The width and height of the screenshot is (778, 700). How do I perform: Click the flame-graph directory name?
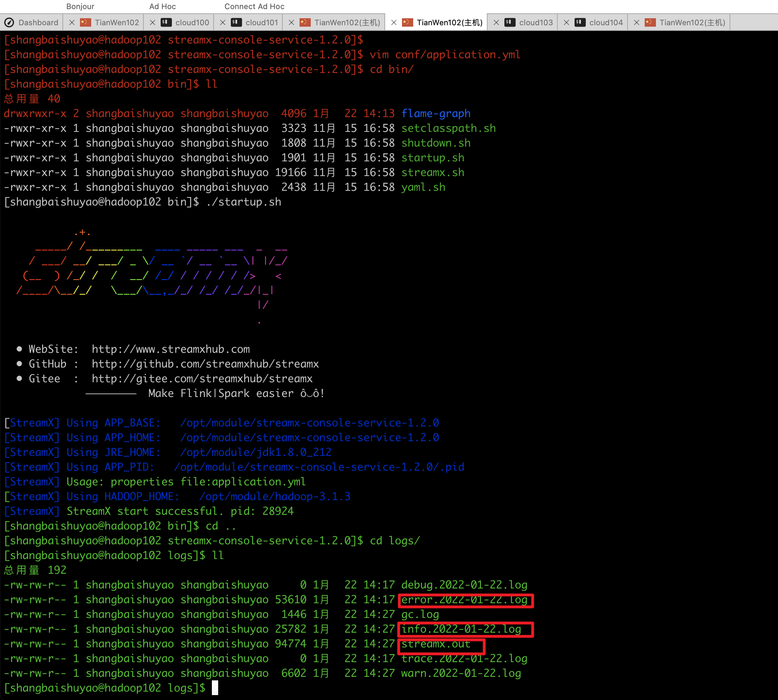pyautogui.click(x=436, y=114)
